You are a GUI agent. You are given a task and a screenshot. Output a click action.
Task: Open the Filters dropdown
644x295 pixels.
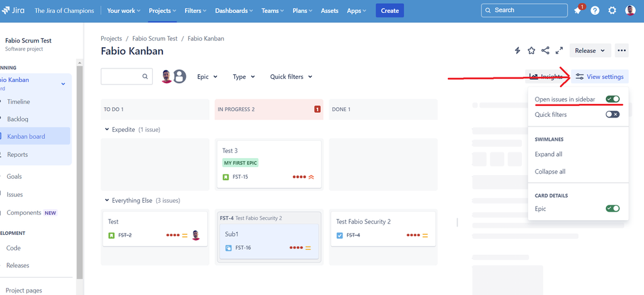point(196,11)
